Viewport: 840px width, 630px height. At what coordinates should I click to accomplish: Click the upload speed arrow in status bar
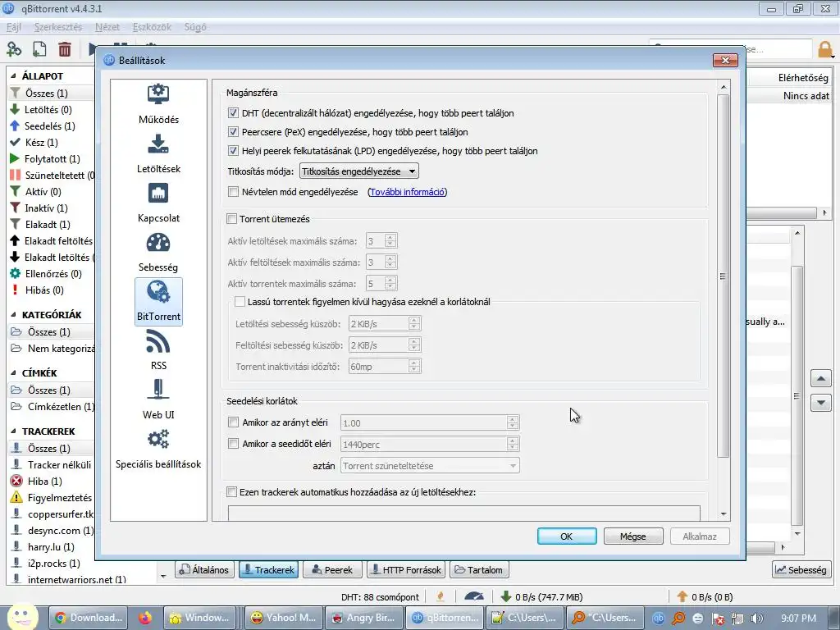coord(682,596)
